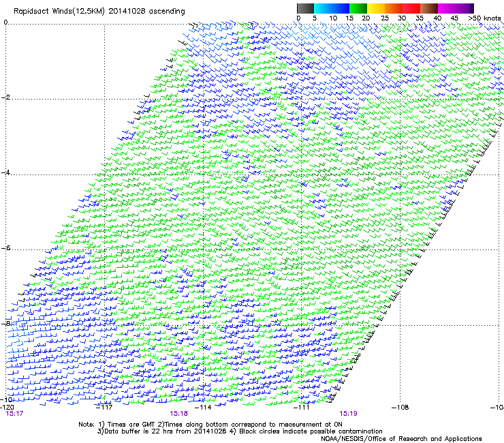This screenshot has width=504, height=443.
Task: Click the cyan 5-10 knots color segment
Action: point(323,8)
